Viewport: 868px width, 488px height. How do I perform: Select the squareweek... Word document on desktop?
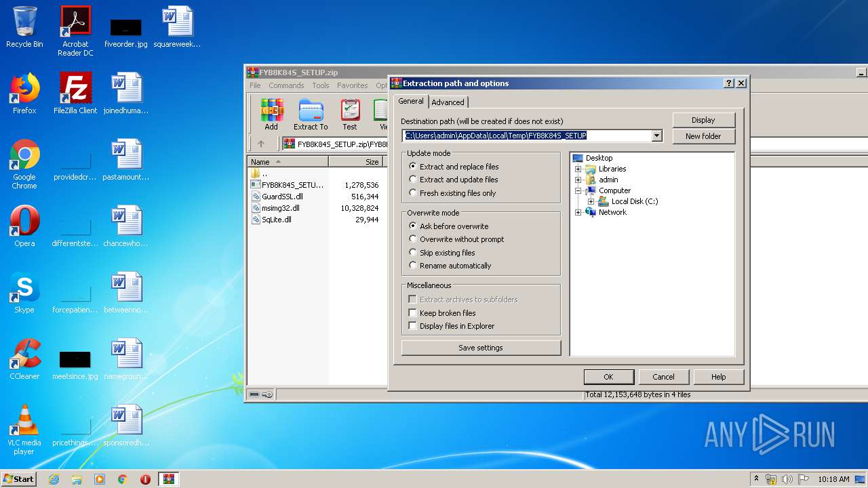[x=177, y=27]
